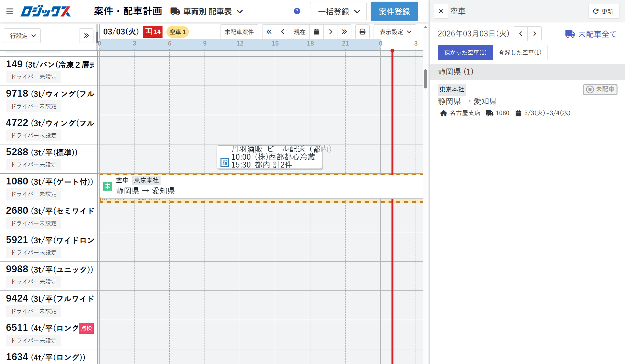This screenshot has width=625, height=364.
Task: Open the 一括登録 dropdown
Action: 338,12
